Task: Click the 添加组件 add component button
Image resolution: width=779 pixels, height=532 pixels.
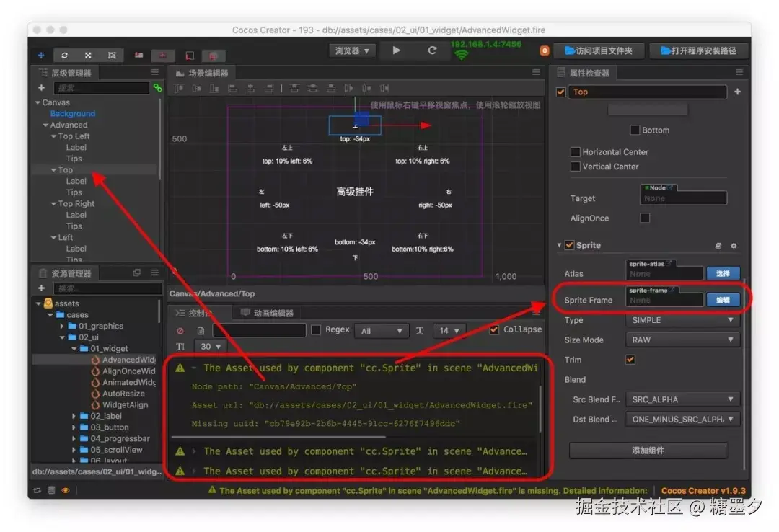Action: pos(648,451)
